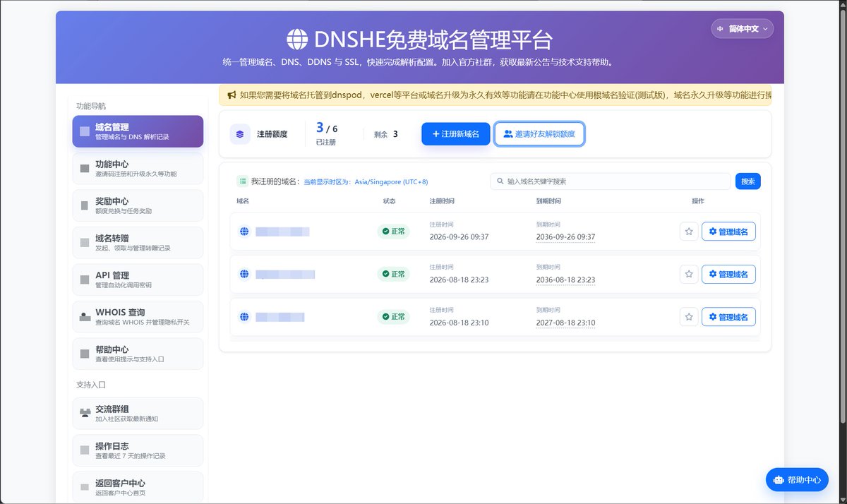Viewport: 847px width, 504px height.
Task: Click the blurred domain name registered 2026-08-18 23:23
Action: 285,274
